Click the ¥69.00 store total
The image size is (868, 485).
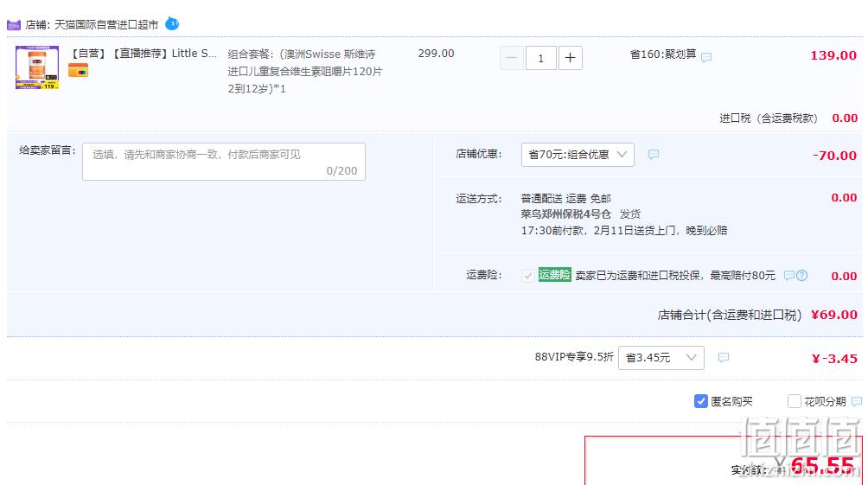pos(833,315)
